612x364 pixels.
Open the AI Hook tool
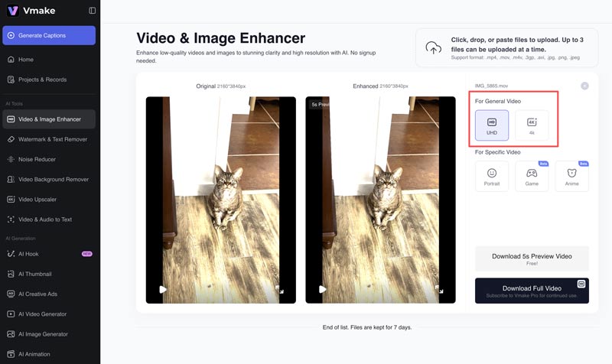point(49,254)
